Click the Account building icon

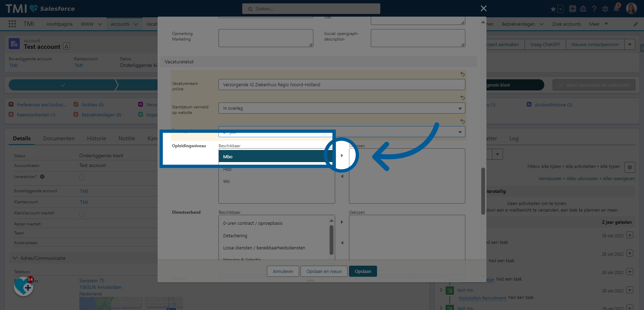(x=14, y=44)
